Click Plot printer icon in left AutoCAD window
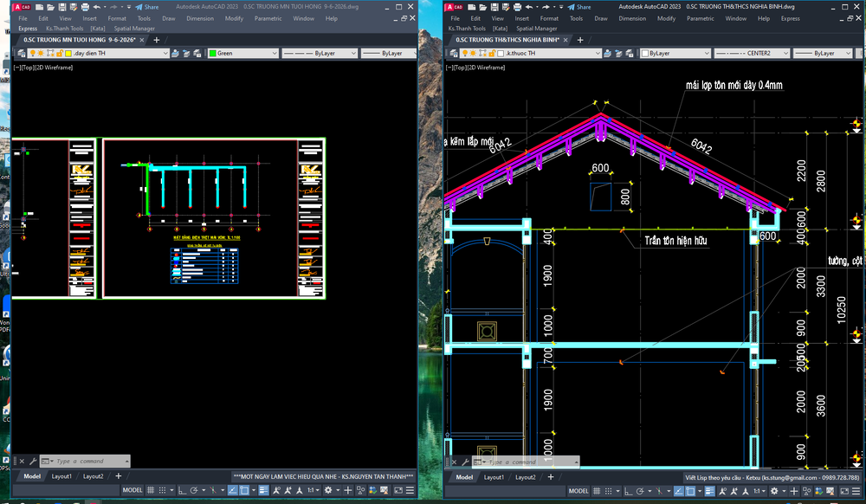Screen dimensions: 866x504 (x=85, y=7)
